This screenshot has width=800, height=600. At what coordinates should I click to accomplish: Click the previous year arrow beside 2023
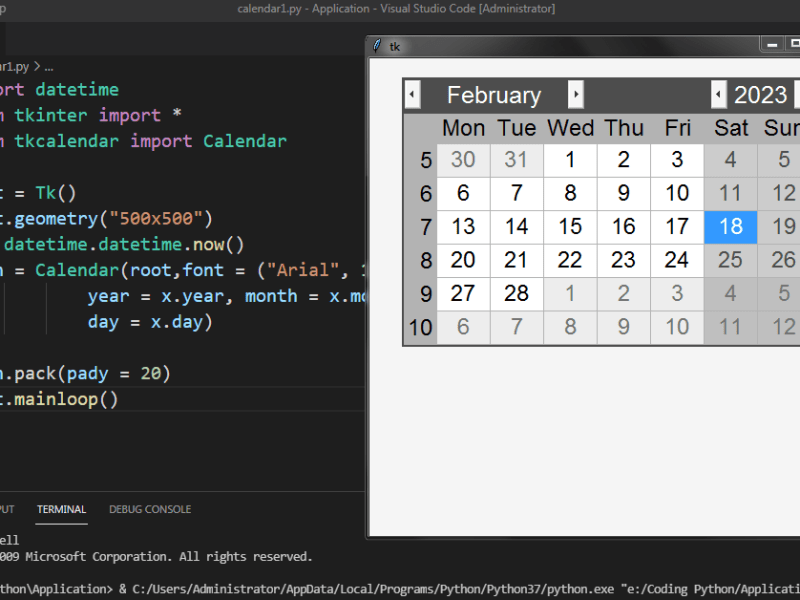coord(718,95)
